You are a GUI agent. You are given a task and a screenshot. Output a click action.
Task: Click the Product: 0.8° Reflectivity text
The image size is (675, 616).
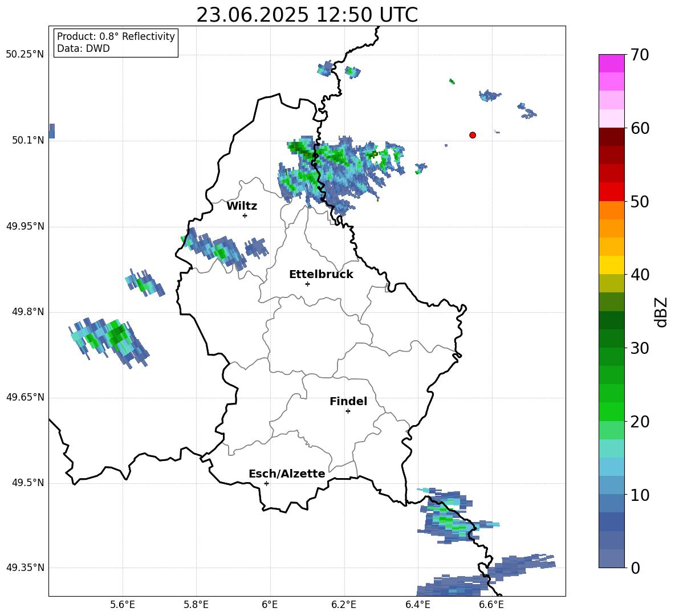coord(116,36)
